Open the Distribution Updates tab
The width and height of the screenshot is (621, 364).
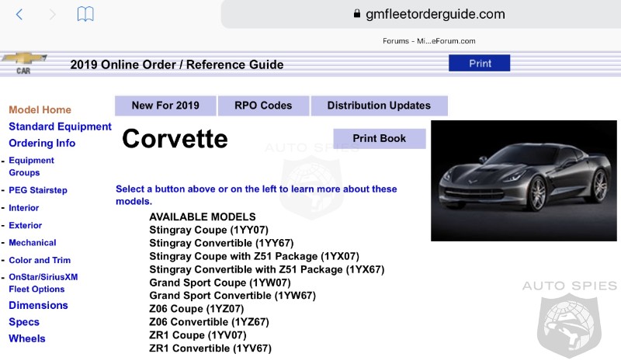(x=379, y=106)
